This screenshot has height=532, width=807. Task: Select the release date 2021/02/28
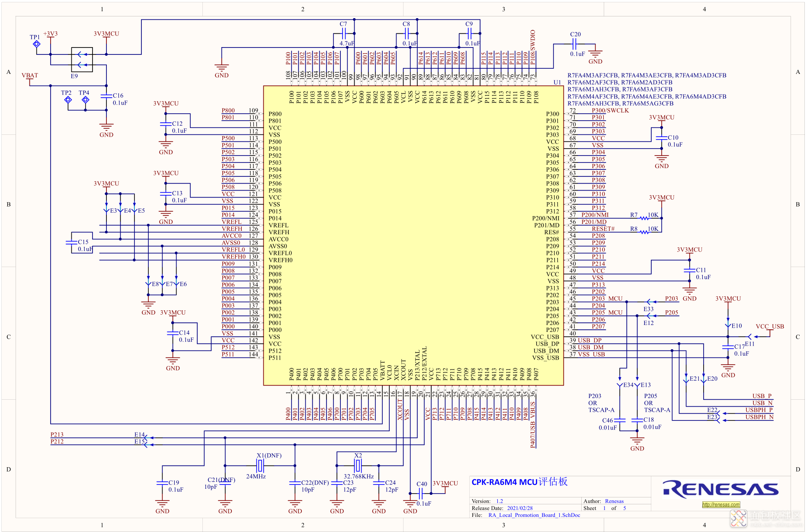tap(520, 508)
